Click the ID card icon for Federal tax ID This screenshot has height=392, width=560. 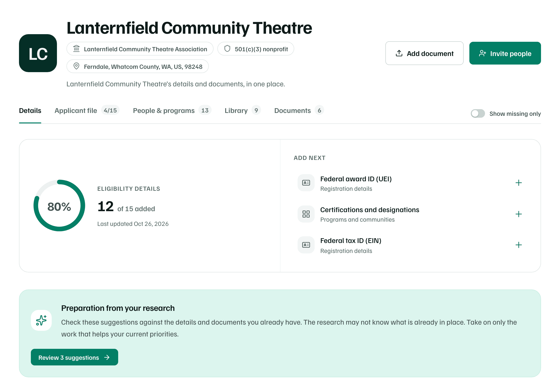click(x=306, y=245)
